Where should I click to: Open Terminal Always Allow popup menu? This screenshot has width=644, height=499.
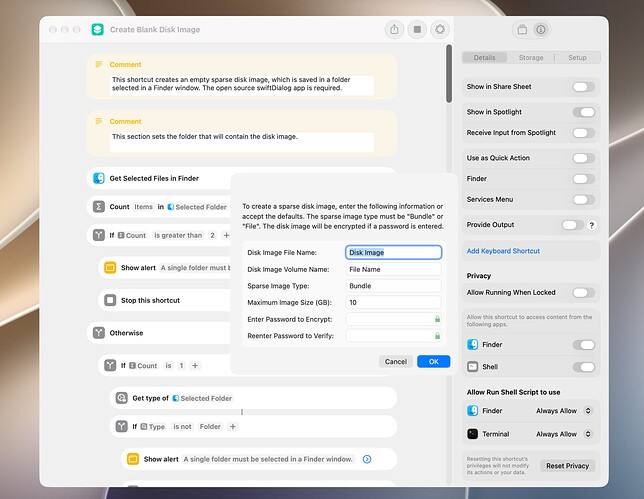pos(564,434)
